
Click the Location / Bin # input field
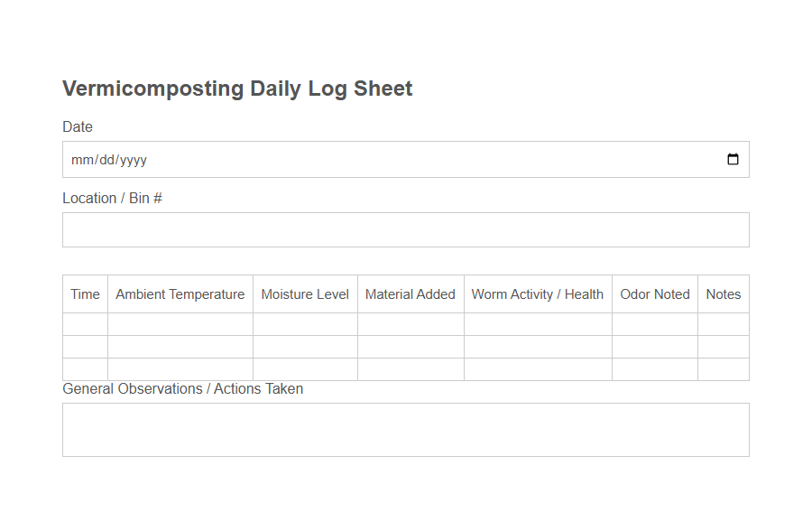click(361, 229)
